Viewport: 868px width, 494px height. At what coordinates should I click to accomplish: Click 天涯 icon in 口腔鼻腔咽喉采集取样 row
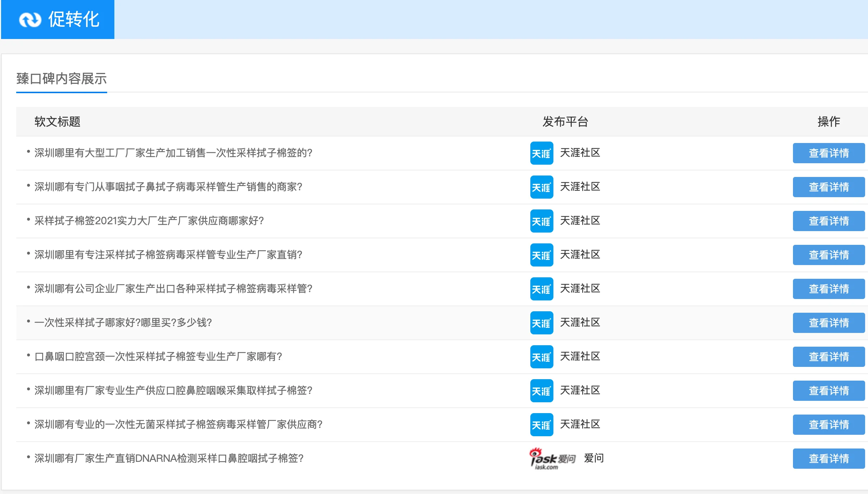tap(542, 391)
